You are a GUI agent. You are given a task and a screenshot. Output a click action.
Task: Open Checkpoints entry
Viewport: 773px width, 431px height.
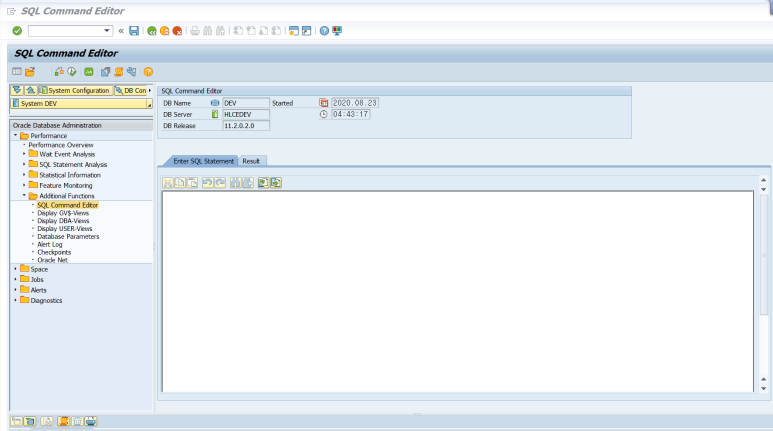tap(54, 252)
